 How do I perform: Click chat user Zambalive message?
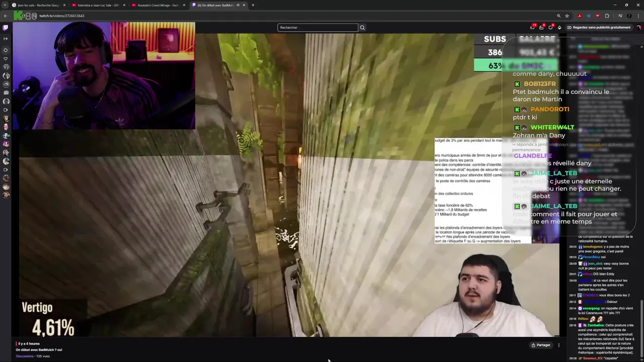(x=602, y=339)
